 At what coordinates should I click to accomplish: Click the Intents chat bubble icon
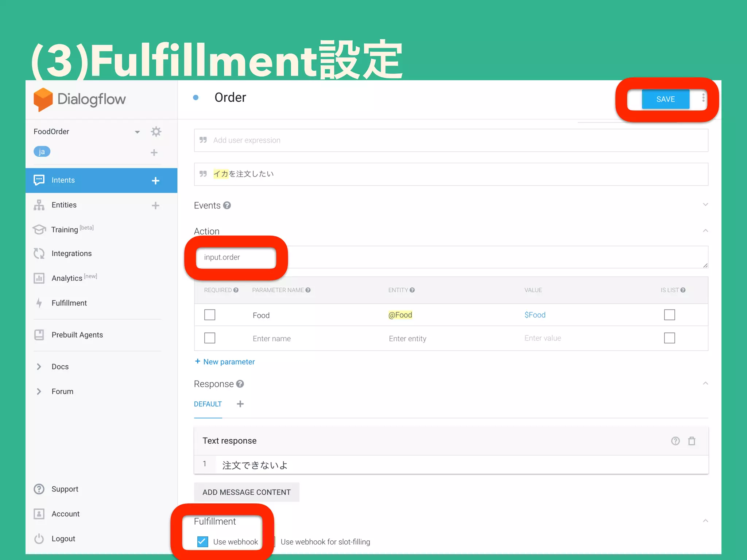coord(39,180)
